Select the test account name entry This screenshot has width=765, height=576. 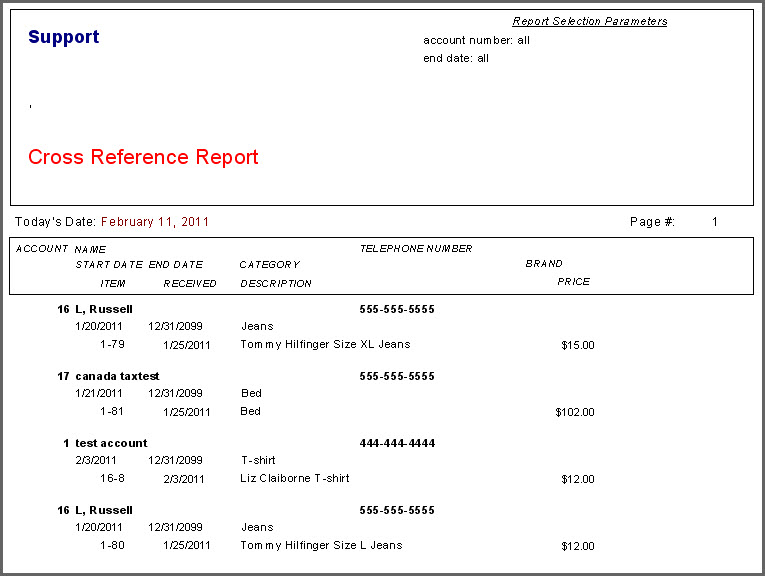click(111, 443)
